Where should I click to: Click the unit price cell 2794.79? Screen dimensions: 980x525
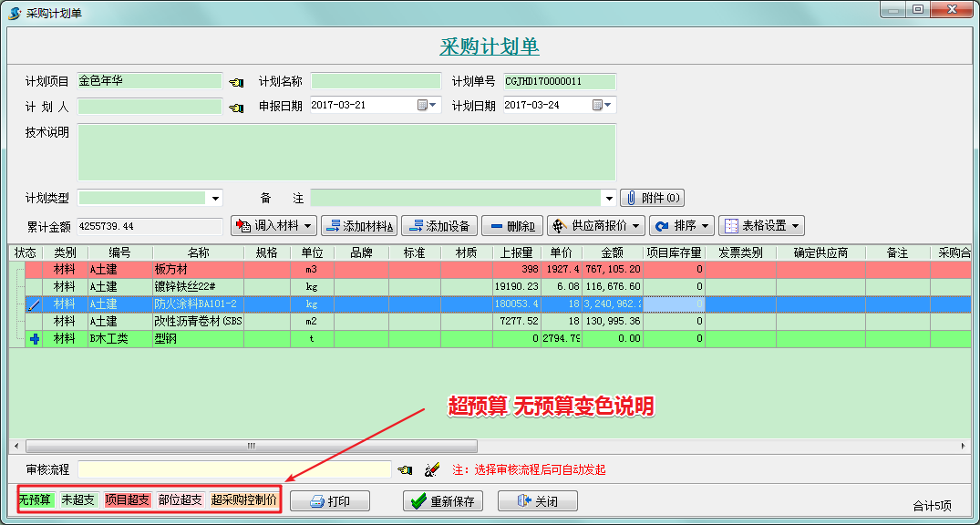561,339
